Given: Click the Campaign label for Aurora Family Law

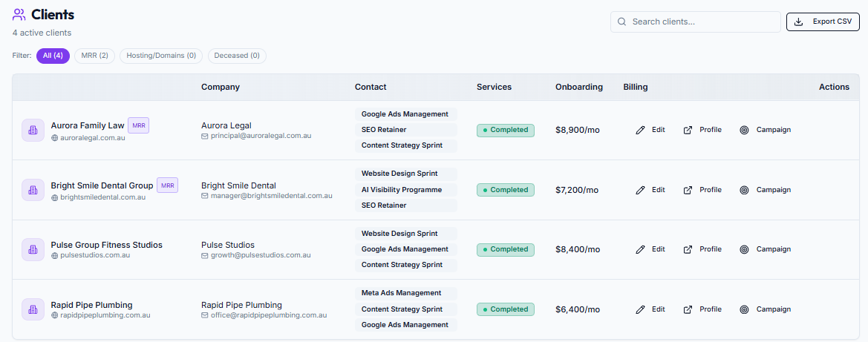Looking at the screenshot, I should tap(774, 130).
